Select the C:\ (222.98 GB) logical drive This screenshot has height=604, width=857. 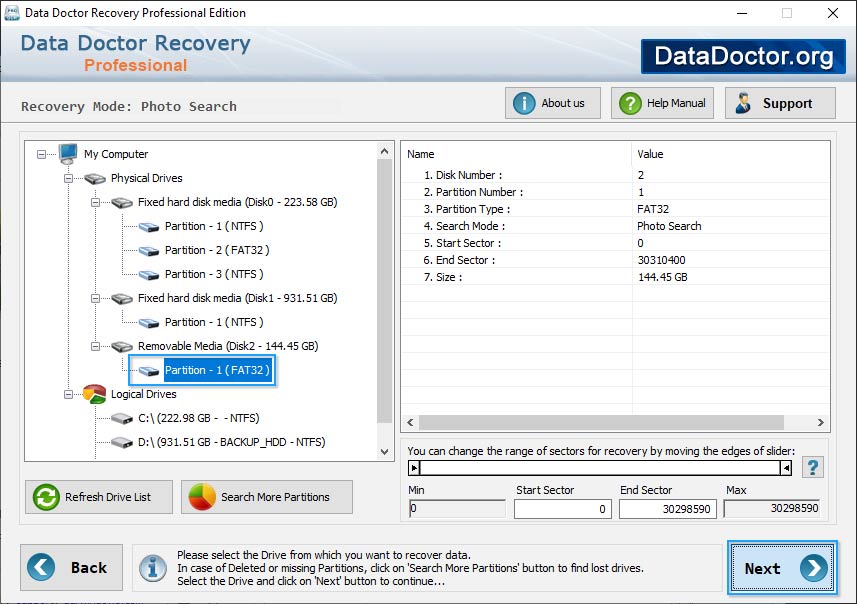[x=198, y=418]
